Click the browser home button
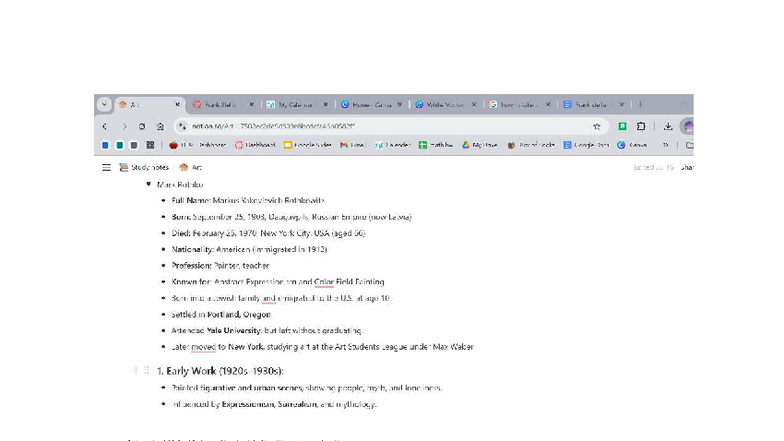Screen dimensions: 784x441 tap(160, 127)
